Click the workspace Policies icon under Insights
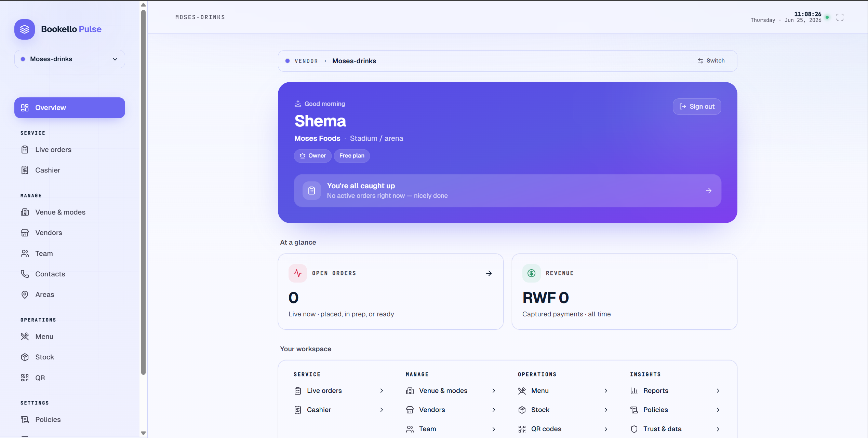 (634, 410)
